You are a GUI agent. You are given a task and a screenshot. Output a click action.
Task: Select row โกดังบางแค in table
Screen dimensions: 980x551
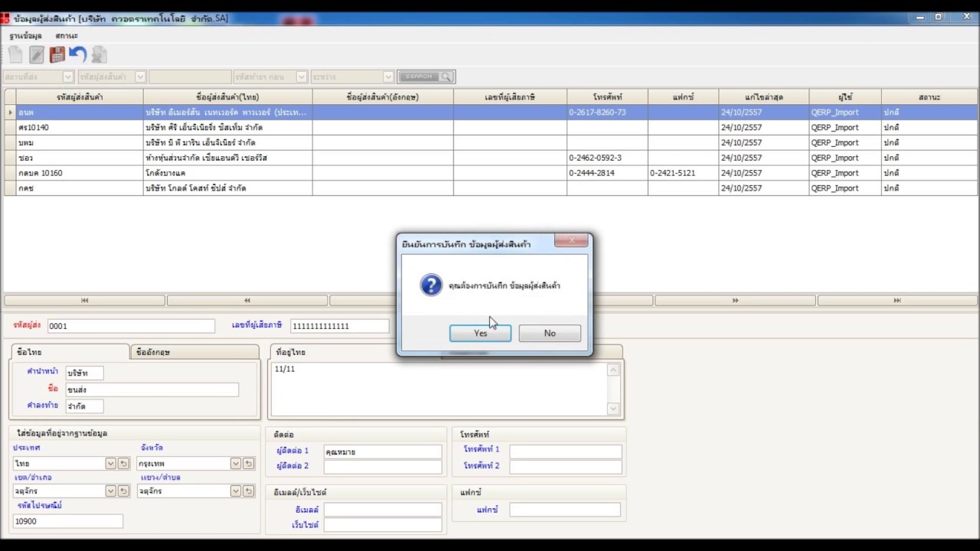point(491,173)
